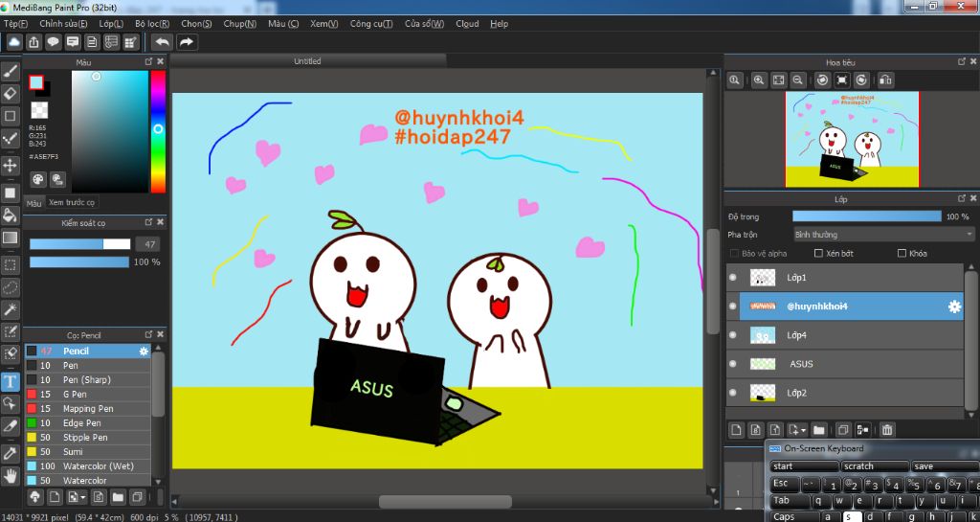Open the Cloud menu
980x522 pixels.
click(x=467, y=24)
